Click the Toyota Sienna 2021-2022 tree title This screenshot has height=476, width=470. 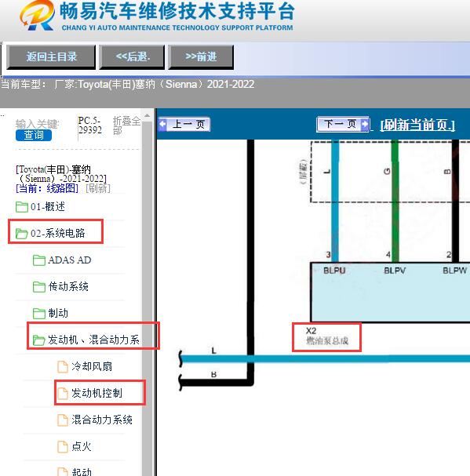click(x=61, y=173)
